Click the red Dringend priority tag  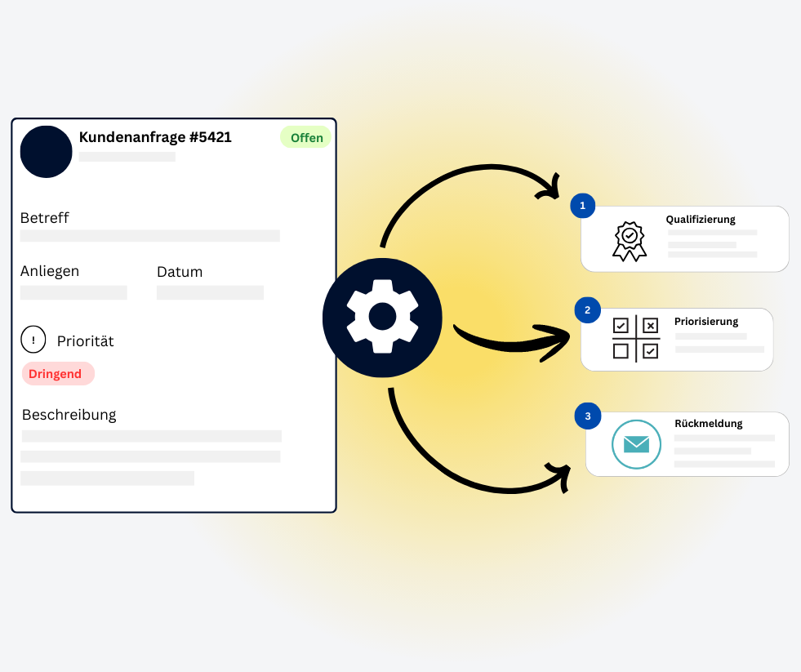[57, 374]
